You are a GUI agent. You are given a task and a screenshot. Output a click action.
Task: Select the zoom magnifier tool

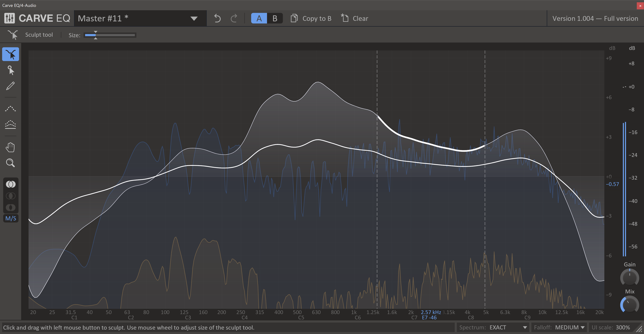tap(11, 163)
